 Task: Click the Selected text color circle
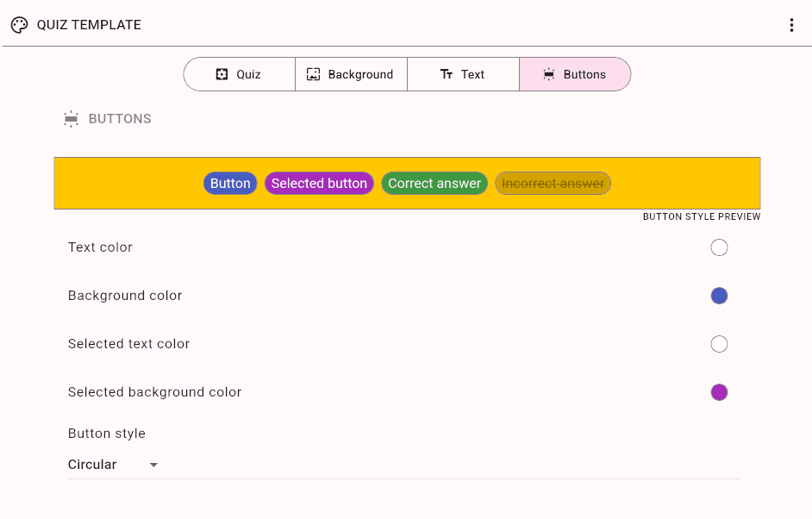719,344
